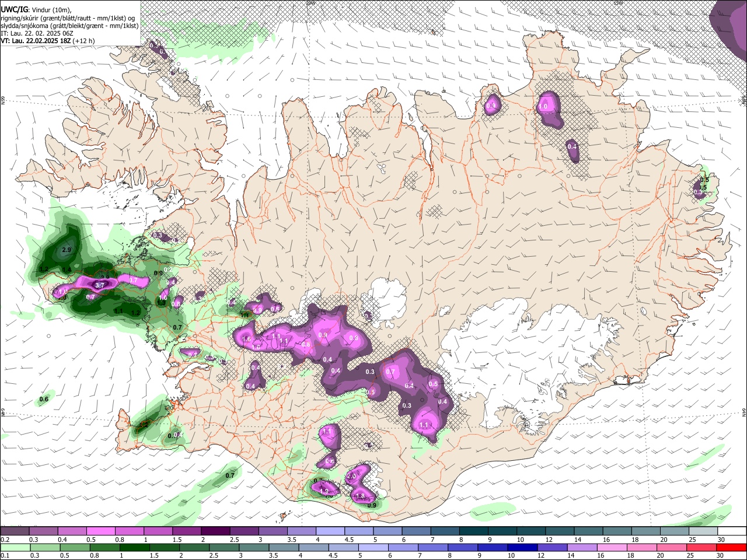Select the 'rigning/skúrir' legend description line
Screen dimensions: 747x560
point(69,18)
